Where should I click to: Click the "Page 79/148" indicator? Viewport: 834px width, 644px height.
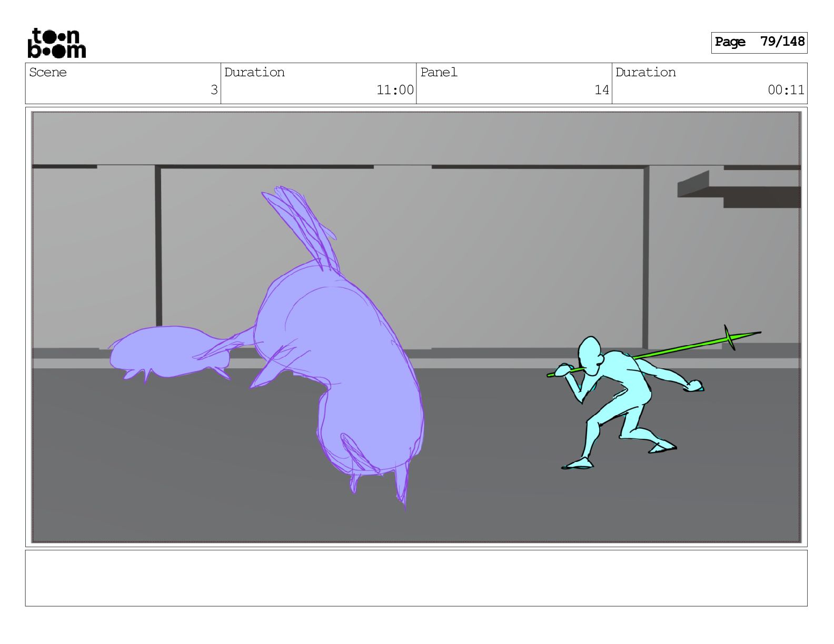tap(759, 42)
